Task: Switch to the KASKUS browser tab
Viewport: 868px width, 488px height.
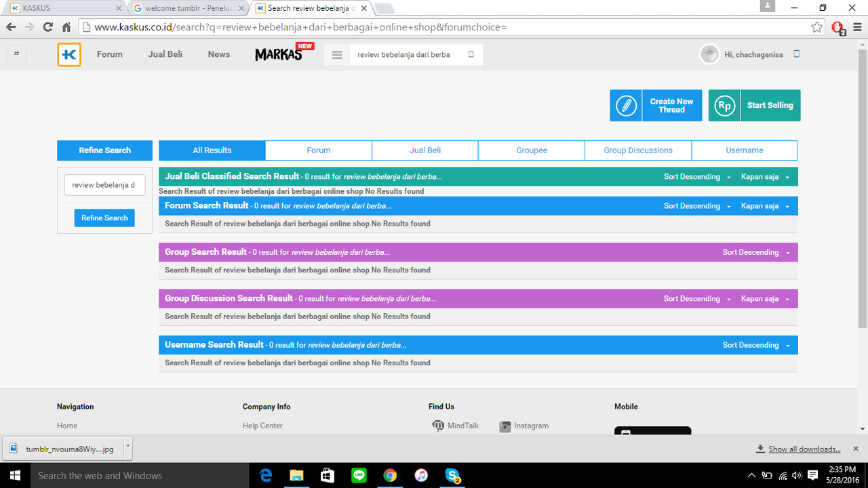Action: click(x=64, y=8)
